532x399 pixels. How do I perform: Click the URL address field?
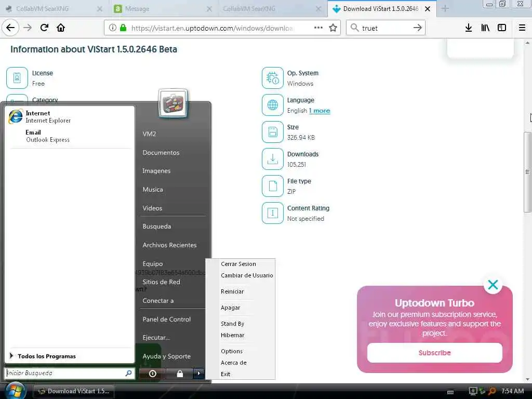(x=212, y=28)
